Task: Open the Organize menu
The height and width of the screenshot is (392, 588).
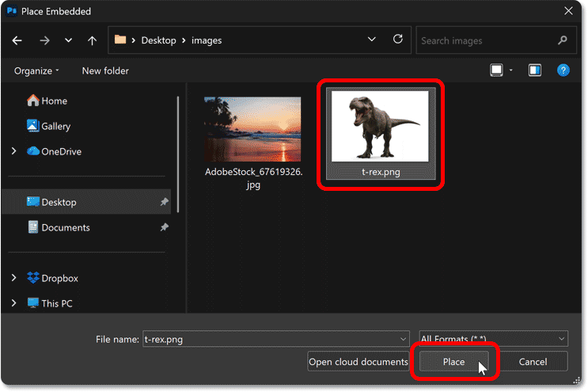Action: coord(36,70)
